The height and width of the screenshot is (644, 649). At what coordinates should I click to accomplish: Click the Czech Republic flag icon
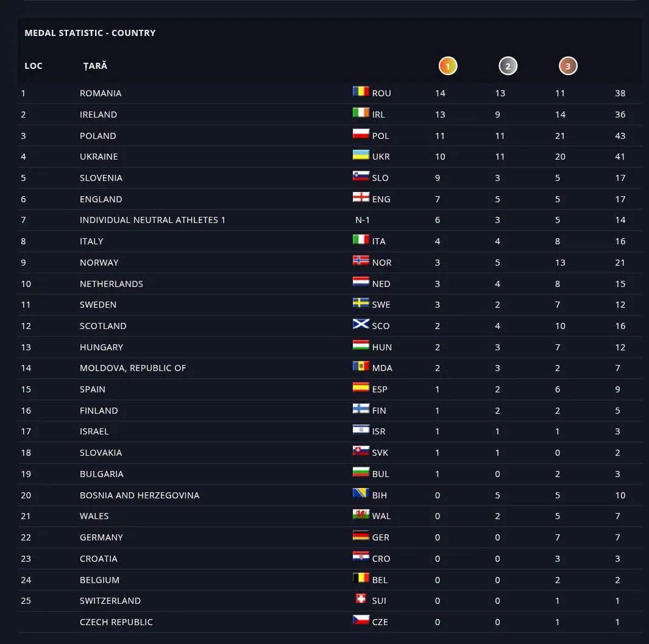361,621
